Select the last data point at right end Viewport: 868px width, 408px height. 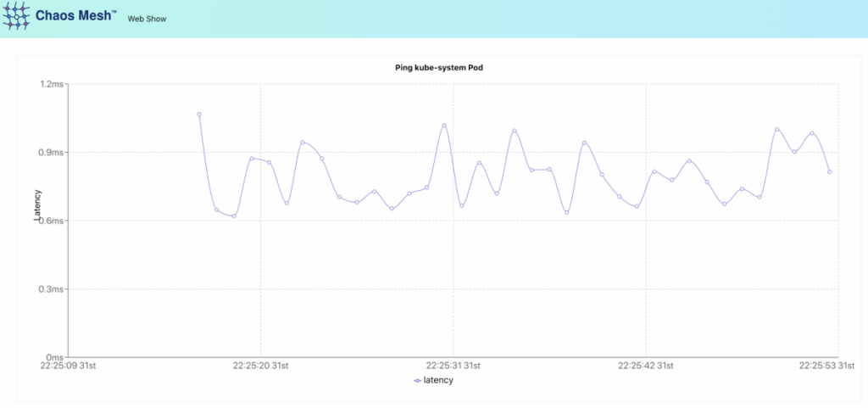[829, 172]
